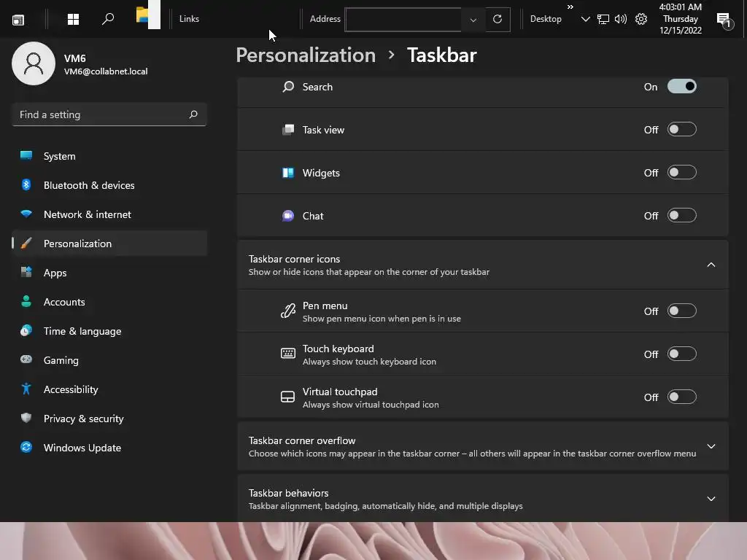
Task: Open Accessibility settings
Action: coord(109,389)
